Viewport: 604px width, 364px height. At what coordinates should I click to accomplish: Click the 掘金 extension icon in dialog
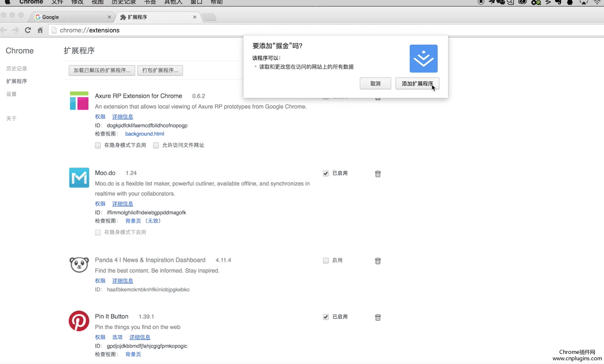[x=424, y=59]
